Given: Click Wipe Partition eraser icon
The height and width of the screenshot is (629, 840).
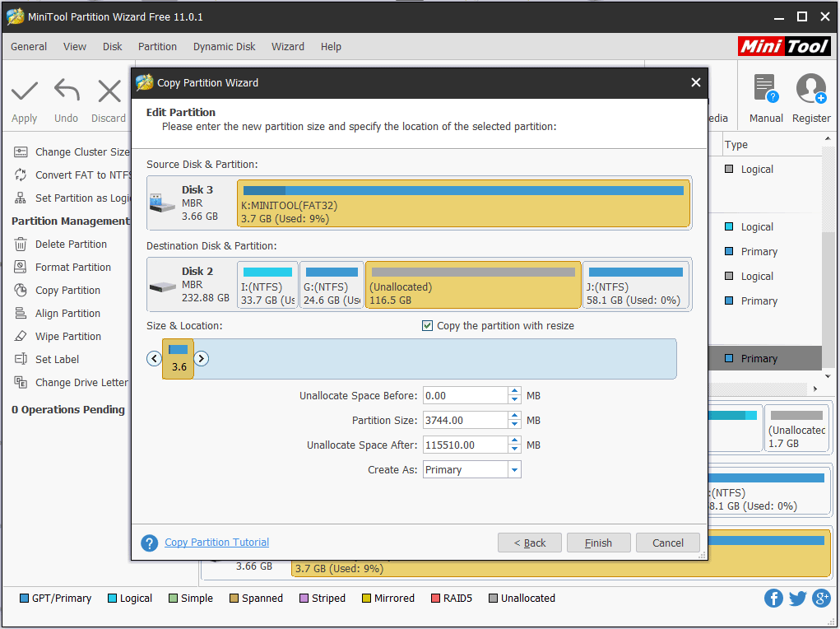Looking at the screenshot, I should click(21, 336).
